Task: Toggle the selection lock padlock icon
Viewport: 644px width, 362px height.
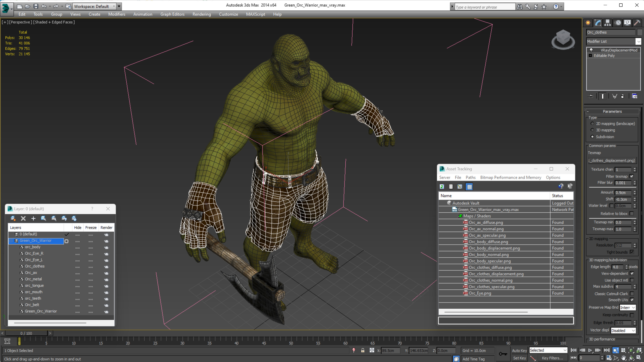Action: pos(363,350)
